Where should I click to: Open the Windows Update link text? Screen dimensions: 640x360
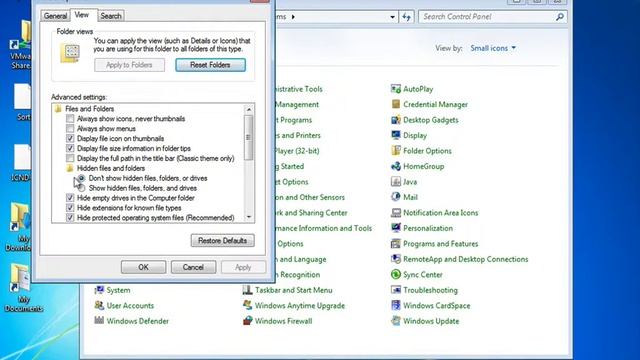click(431, 321)
